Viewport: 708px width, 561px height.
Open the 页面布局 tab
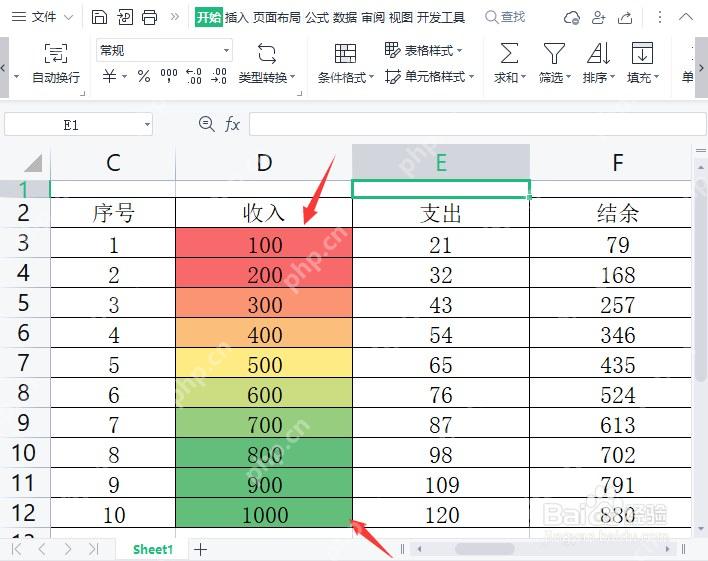point(276,18)
